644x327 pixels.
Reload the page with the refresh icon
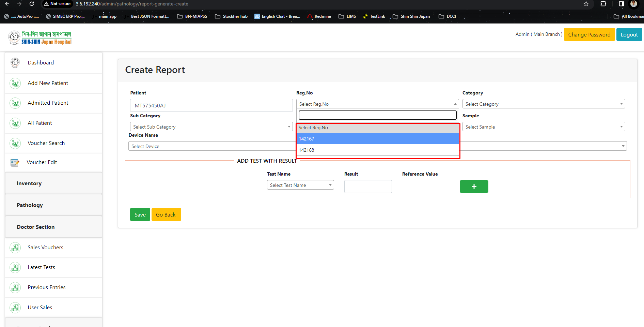point(32,4)
